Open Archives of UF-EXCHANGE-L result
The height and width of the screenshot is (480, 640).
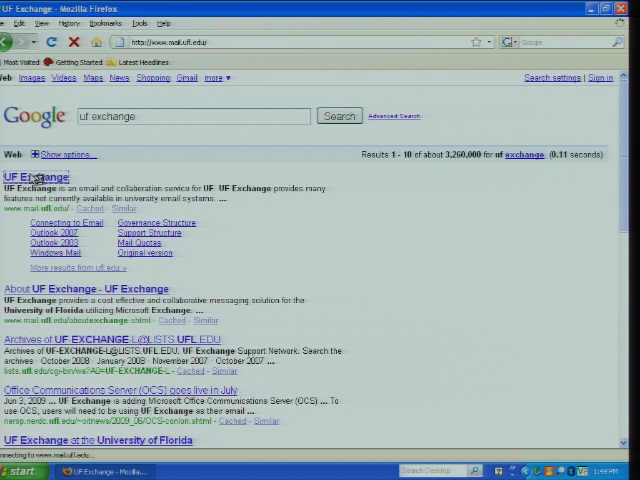112,340
